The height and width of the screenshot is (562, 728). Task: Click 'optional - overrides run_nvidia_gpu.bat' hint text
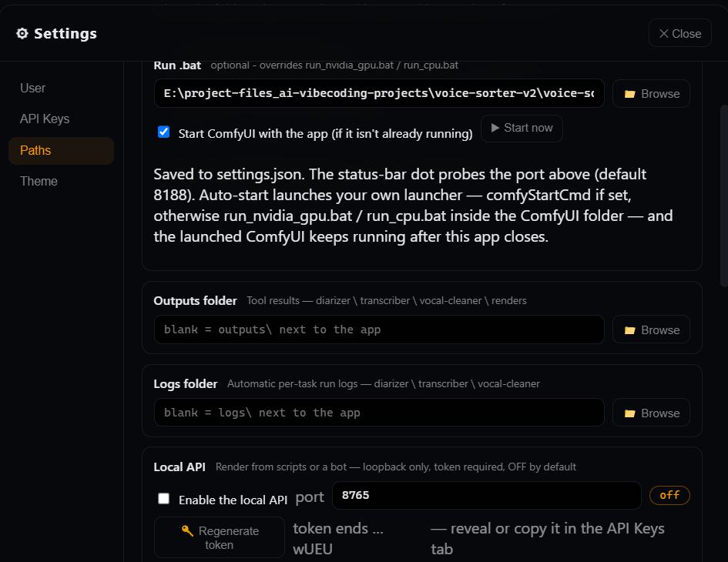tap(334, 65)
